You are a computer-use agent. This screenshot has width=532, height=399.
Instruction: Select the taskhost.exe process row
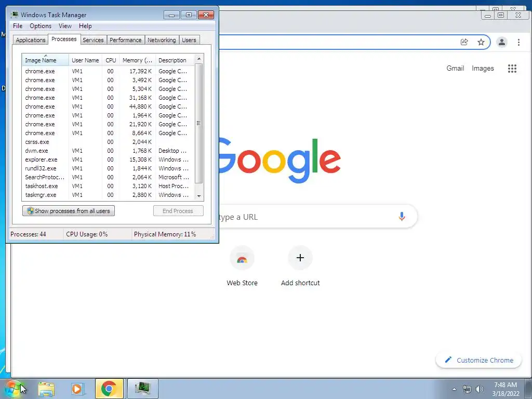pos(109,186)
